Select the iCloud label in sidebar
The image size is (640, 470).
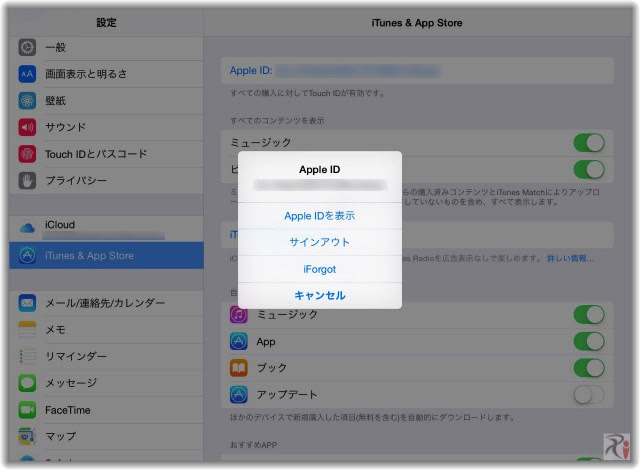(60, 225)
